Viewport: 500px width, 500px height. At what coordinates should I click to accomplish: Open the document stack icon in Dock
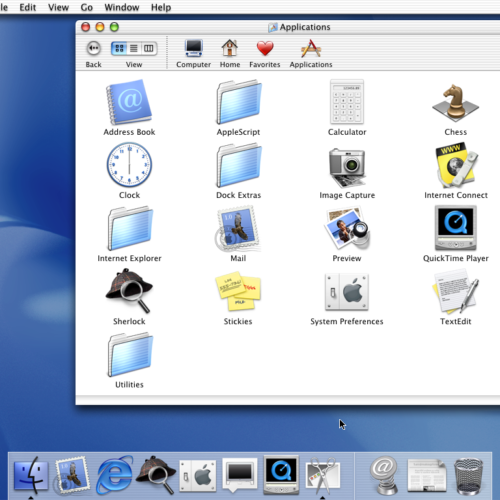(x=427, y=476)
